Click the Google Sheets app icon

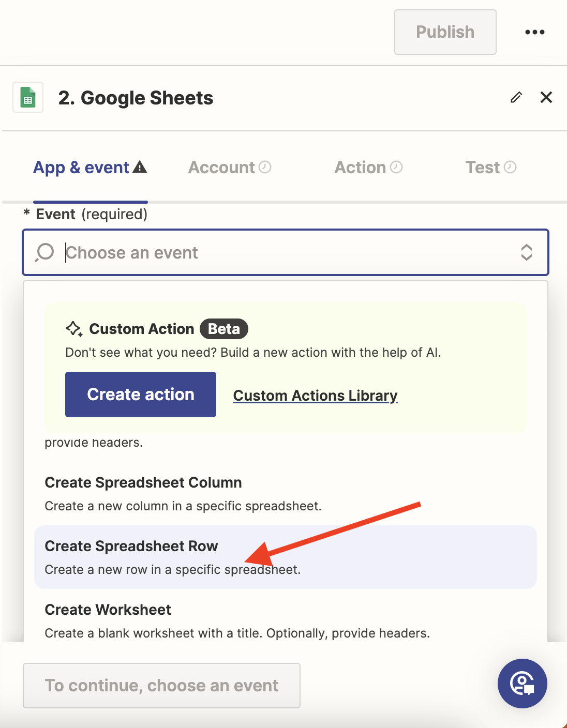pos(28,98)
